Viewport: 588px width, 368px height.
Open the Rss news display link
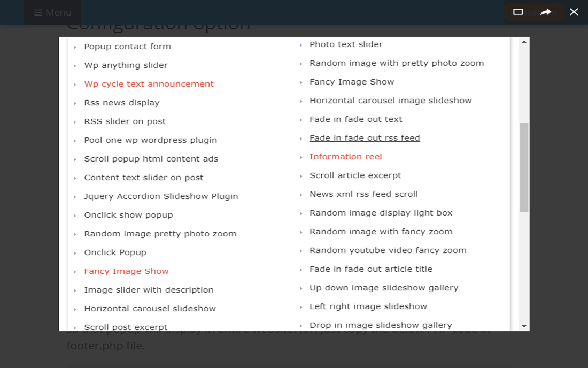click(121, 103)
